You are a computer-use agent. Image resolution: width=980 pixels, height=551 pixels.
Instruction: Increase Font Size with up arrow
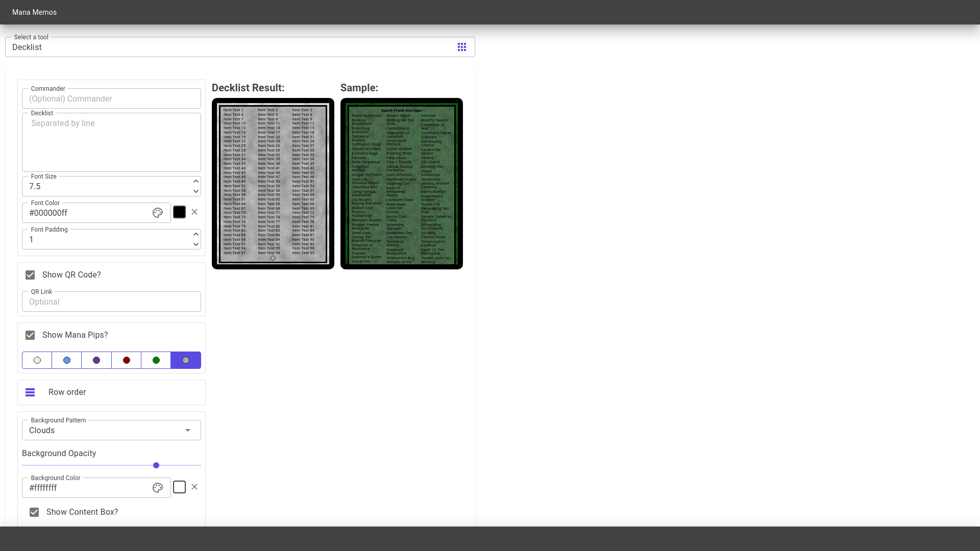point(196,181)
